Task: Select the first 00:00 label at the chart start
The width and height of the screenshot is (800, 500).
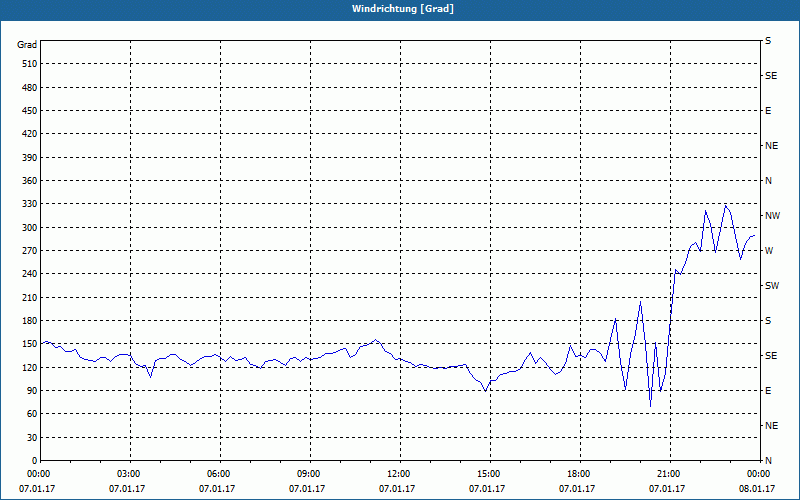Action: [40, 474]
